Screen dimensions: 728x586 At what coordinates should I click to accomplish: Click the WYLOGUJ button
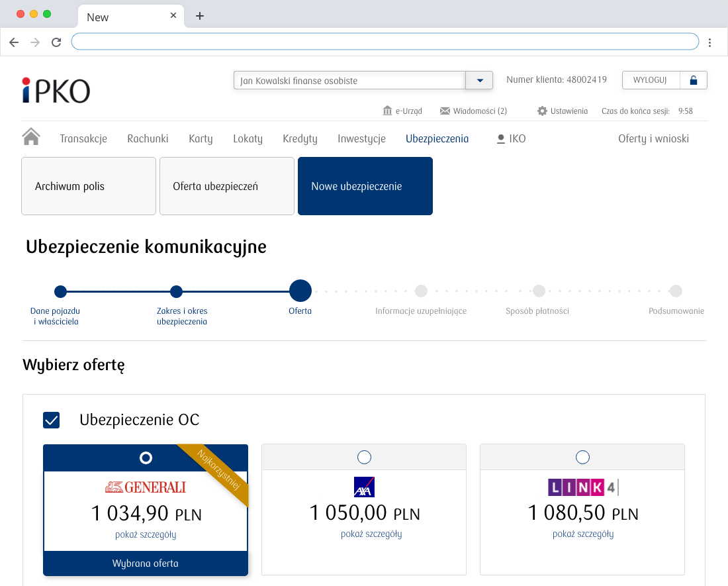(651, 80)
